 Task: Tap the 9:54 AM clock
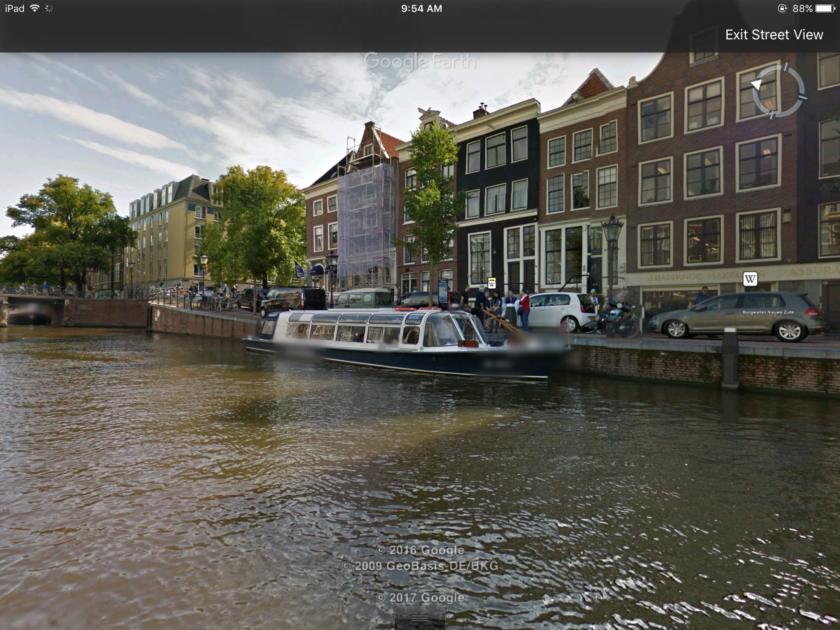422,9
